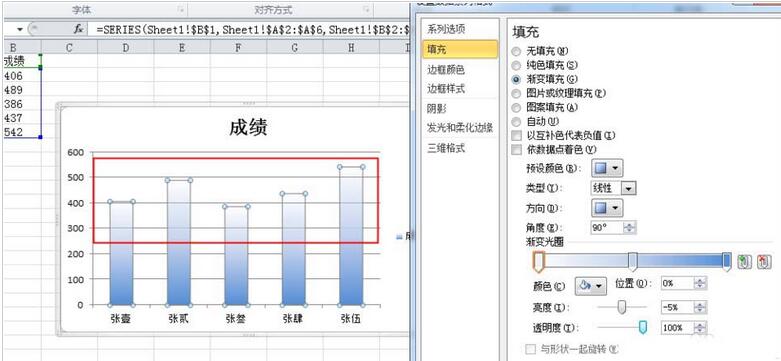Select the first gradient stop on left
Image resolution: width=781 pixels, height=361 pixels.
(538, 261)
